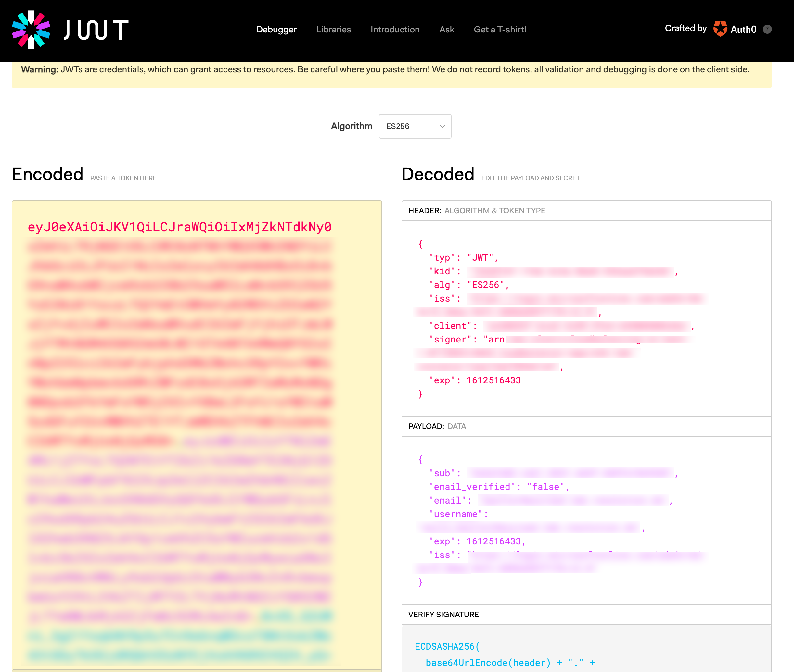Click Crafted by Auth0 text

[x=686, y=28]
